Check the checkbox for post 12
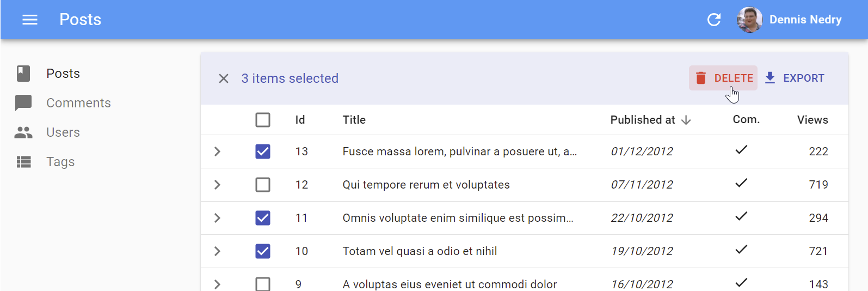The width and height of the screenshot is (868, 291). (263, 185)
